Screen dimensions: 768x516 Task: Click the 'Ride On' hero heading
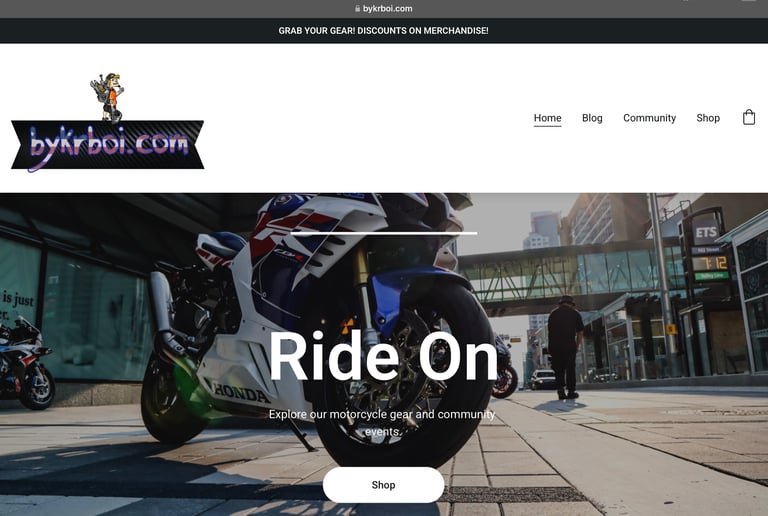pos(384,356)
